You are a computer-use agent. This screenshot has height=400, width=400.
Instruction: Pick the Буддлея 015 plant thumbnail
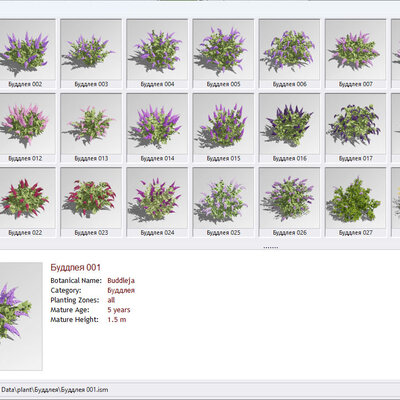tap(223, 128)
